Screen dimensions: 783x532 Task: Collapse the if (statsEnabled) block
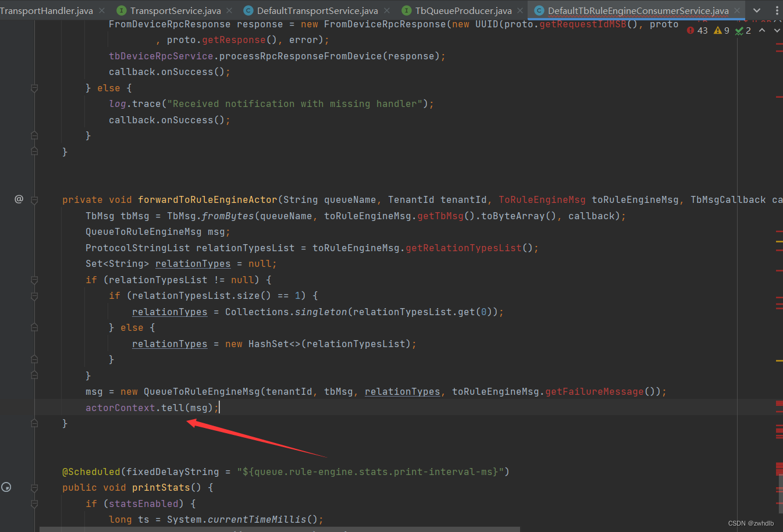click(34, 504)
